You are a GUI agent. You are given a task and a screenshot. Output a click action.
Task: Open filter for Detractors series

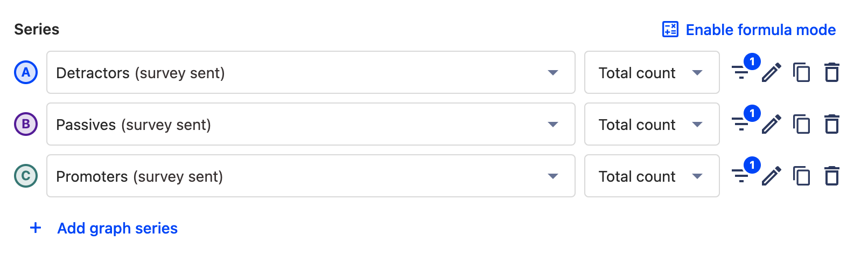point(741,72)
